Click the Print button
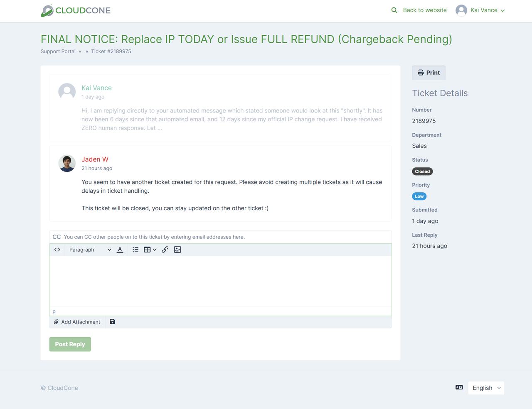The height and width of the screenshot is (409, 532). coord(429,73)
